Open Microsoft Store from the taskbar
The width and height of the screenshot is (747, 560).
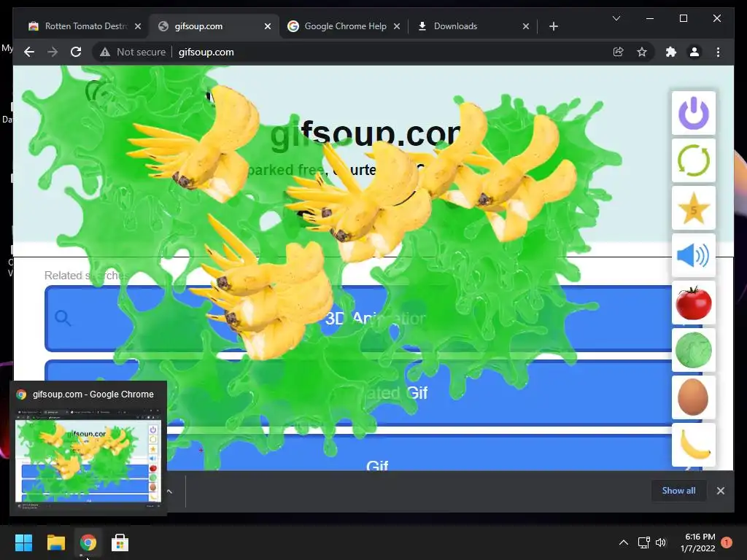click(120, 542)
